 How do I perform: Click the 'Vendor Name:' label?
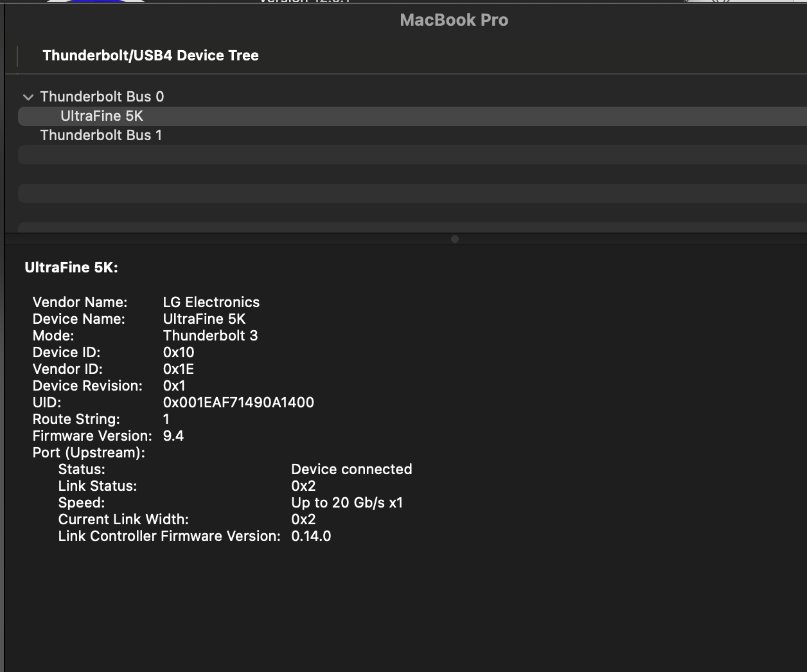80,302
